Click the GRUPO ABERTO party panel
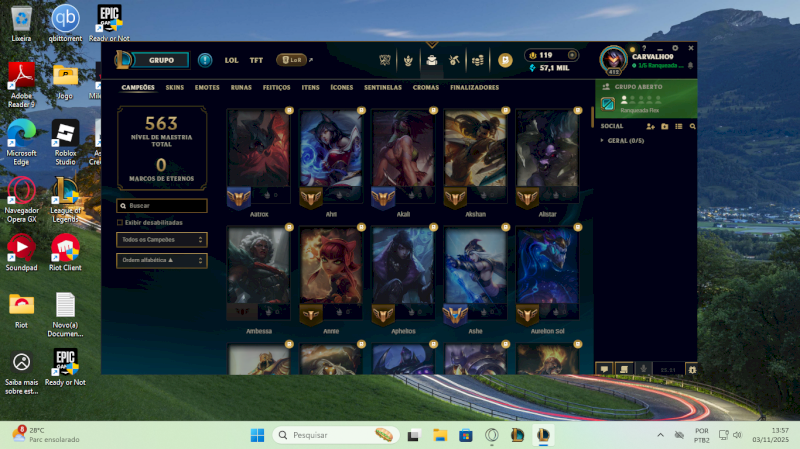Viewport: 800px width, 449px height. [x=646, y=98]
